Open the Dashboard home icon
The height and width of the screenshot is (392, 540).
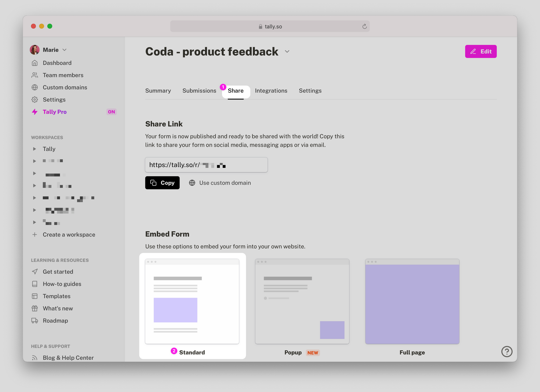pyautogui.click(x=35, y=63)
